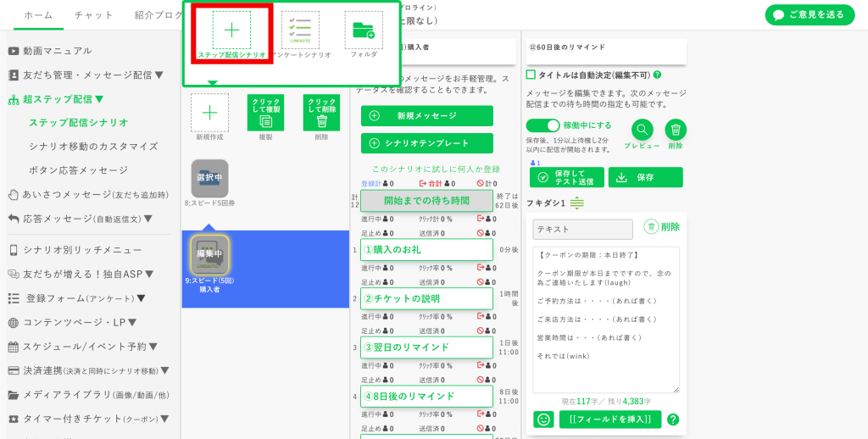
Task: Open ステップ配信シナリオ sidebar item
Action: coord(79,122)
